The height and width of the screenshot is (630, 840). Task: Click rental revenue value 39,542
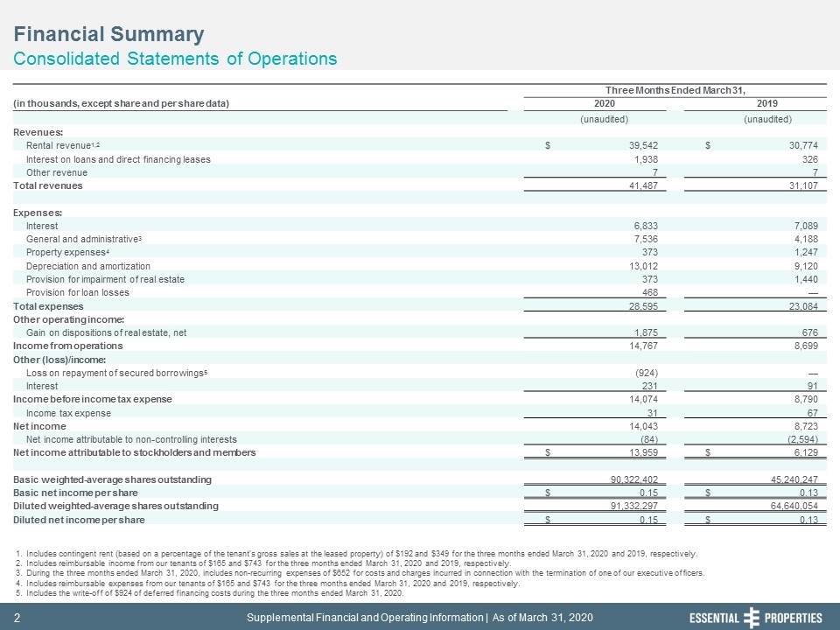pos(643,145)
